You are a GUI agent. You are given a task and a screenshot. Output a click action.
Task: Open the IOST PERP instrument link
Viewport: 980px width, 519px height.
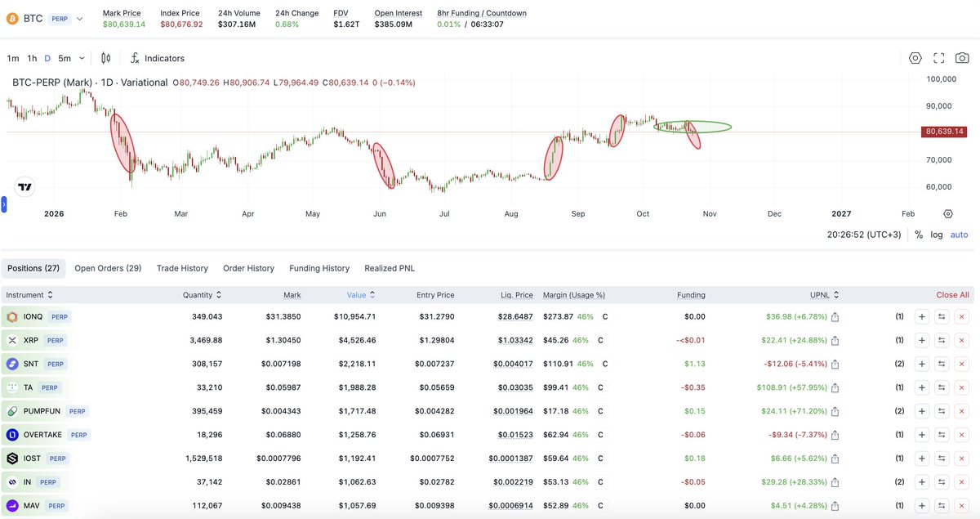click(x=38, y=459)
